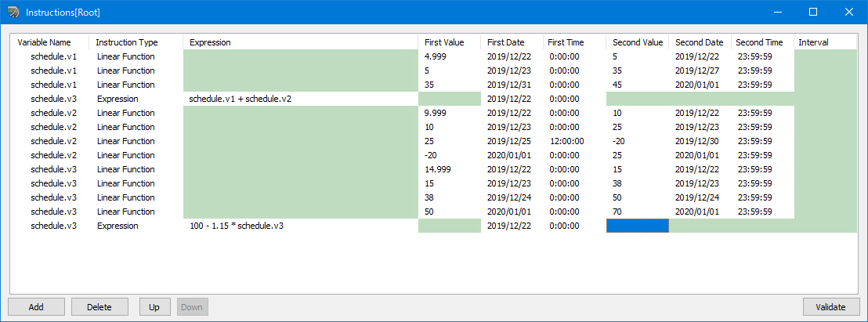The width and height of the screenshot is (868, 322).
Task: Click the First Value column header
Action: [449, 42]
